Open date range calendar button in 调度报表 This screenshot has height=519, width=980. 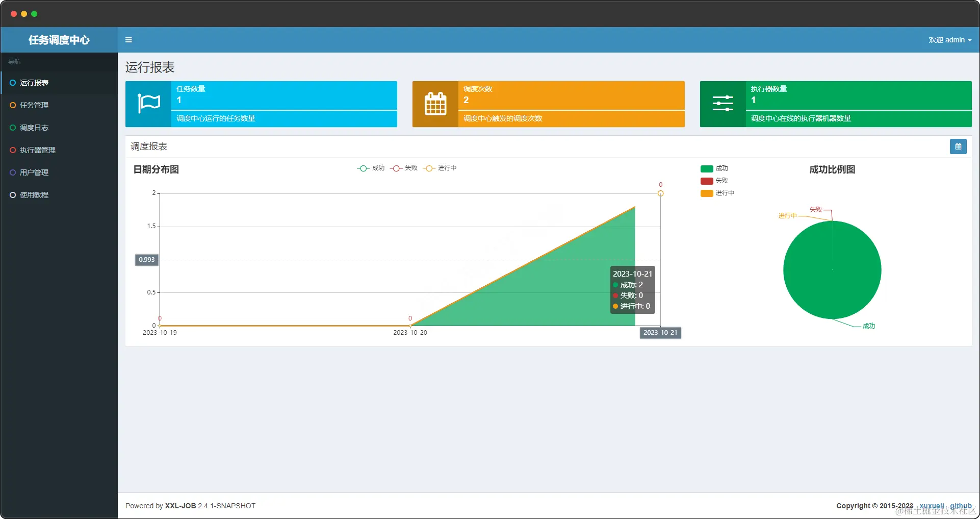tap(958, 146)
